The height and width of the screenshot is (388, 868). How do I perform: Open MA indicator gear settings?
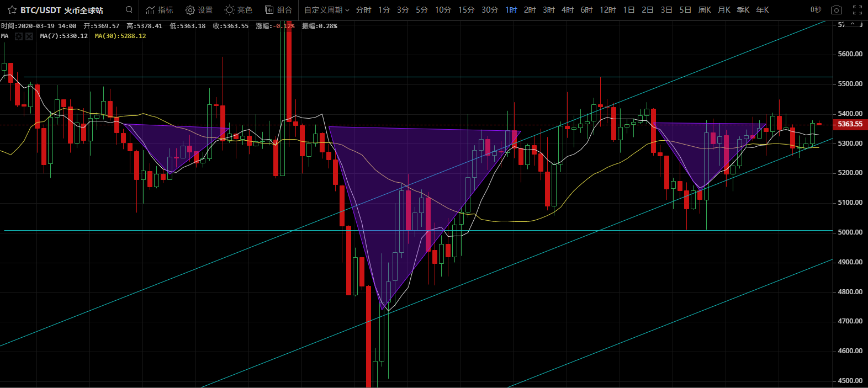point(19,36)
